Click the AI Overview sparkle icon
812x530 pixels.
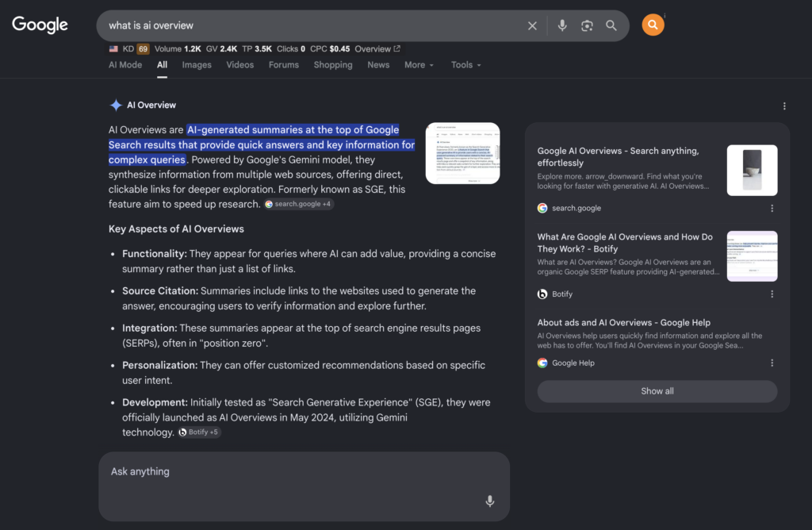point(116,106)
